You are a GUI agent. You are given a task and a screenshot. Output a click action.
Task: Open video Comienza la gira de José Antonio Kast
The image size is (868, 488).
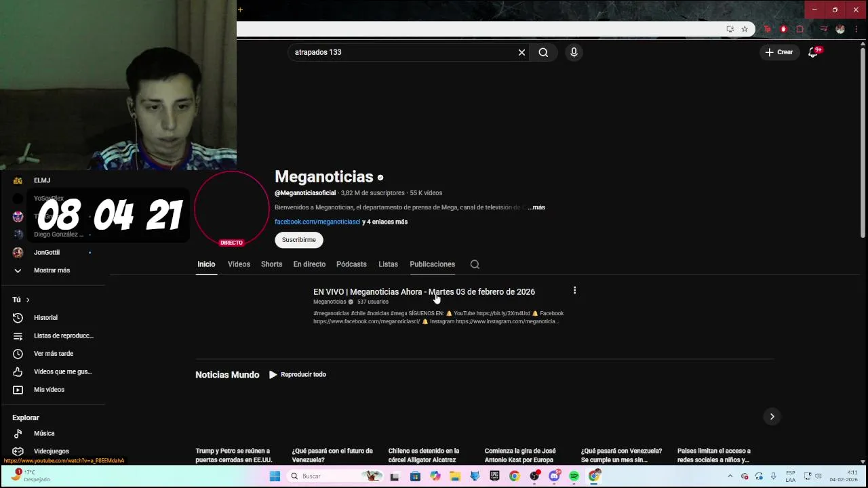point(521,455)
